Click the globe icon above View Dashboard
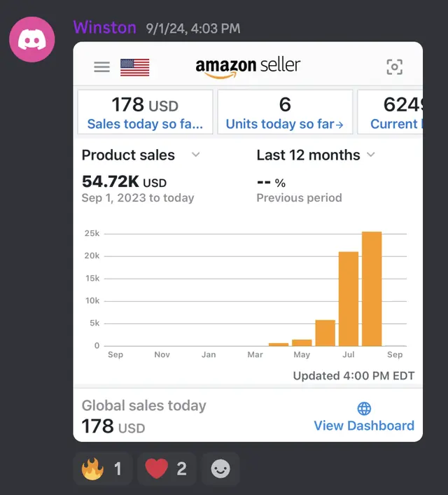This screenshot has height=495, width=448. click(x=364, y=408)
